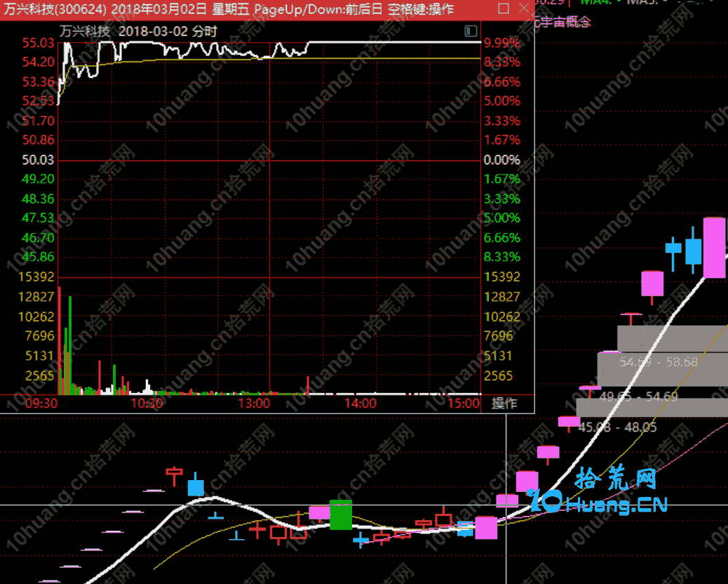Click the 45.08 - 48.05 gap label
Viewport: 728px width, 584px height.
point(617,427)
